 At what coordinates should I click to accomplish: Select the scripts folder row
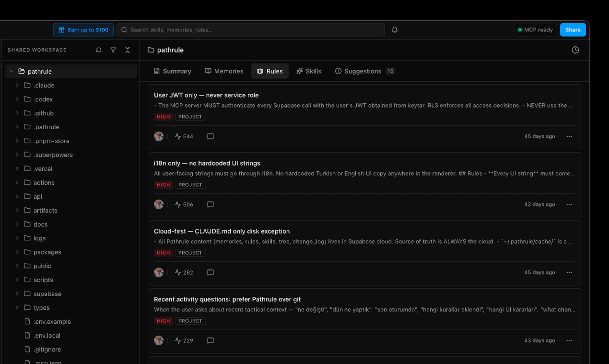[71, 280]
